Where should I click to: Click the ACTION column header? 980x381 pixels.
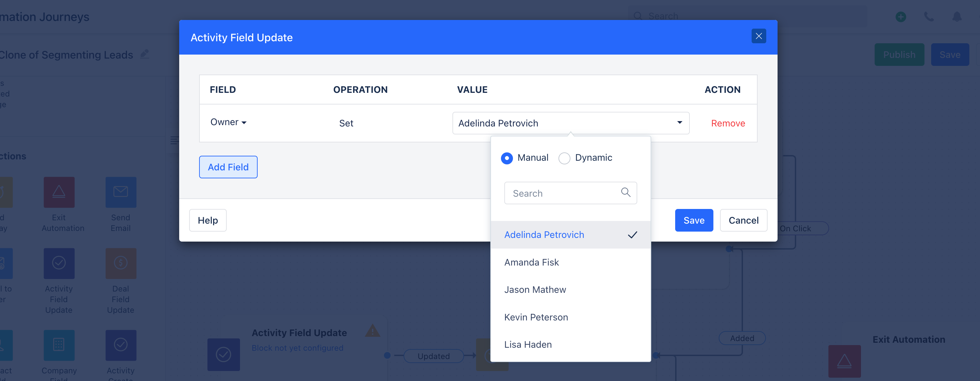pos(722,90)
